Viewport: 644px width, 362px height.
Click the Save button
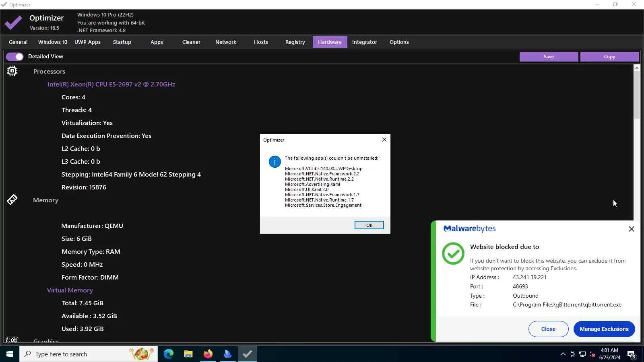point(549,57)
